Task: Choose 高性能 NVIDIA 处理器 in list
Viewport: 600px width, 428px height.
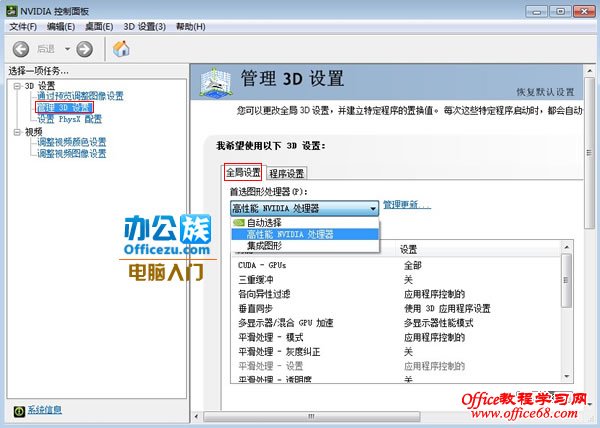Action: [x=305, y=234]
